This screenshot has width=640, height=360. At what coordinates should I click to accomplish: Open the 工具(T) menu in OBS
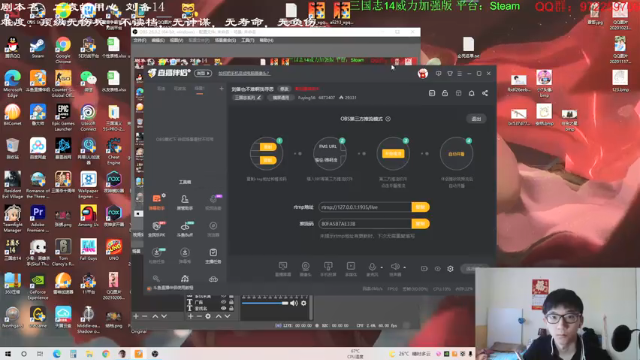[x=247, y=40]
